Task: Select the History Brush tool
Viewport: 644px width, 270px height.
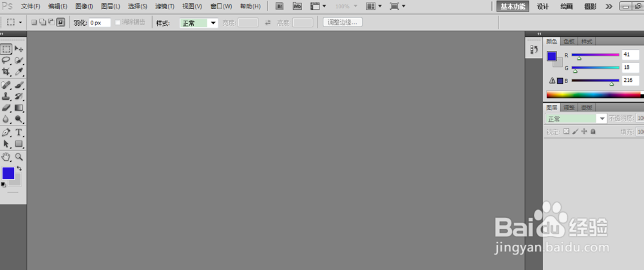Action: (x=19, y=97)
